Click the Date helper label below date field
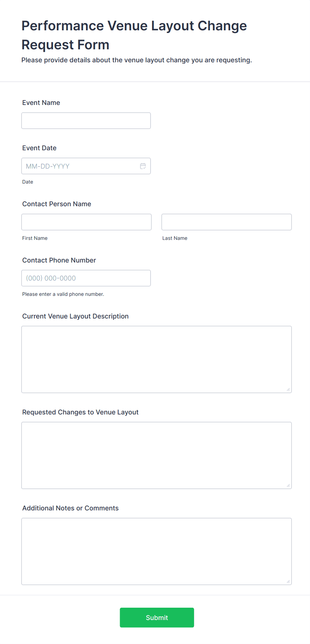 pos(27,182)
